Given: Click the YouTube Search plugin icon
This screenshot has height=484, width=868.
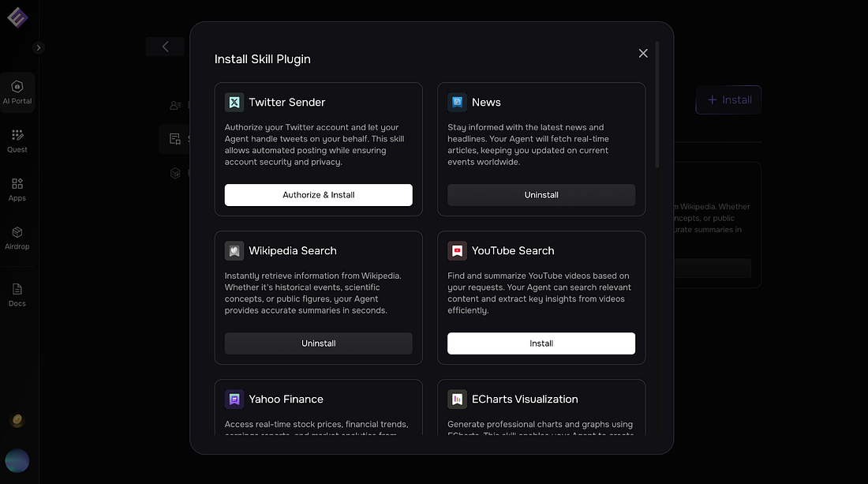Looking at the screenshot, I should (x=457, y=251).
